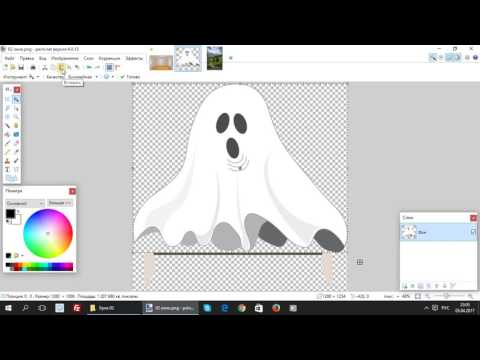Open the Windows Start menu
This screenshot has height=360, width=480.
(8, 308)
